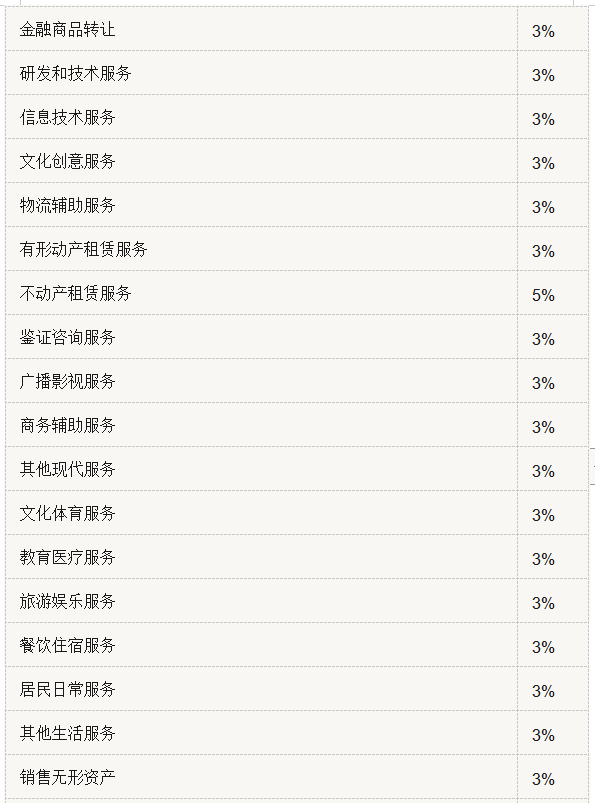Click the 其他生活服务 entry
Viewport: 595px width, 803px height.
[67, 734]
